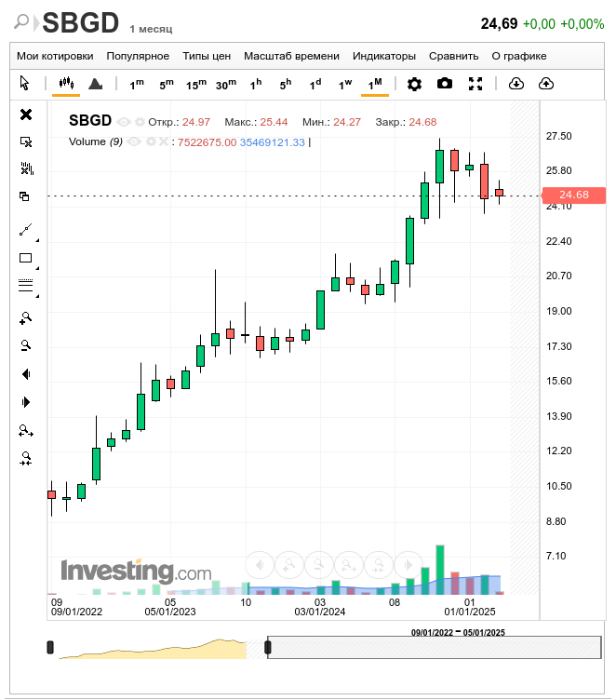The width and height of the screenshot is (616, 700).
Task: Select 1 week timeframe
Action: (x=345, y=84)
